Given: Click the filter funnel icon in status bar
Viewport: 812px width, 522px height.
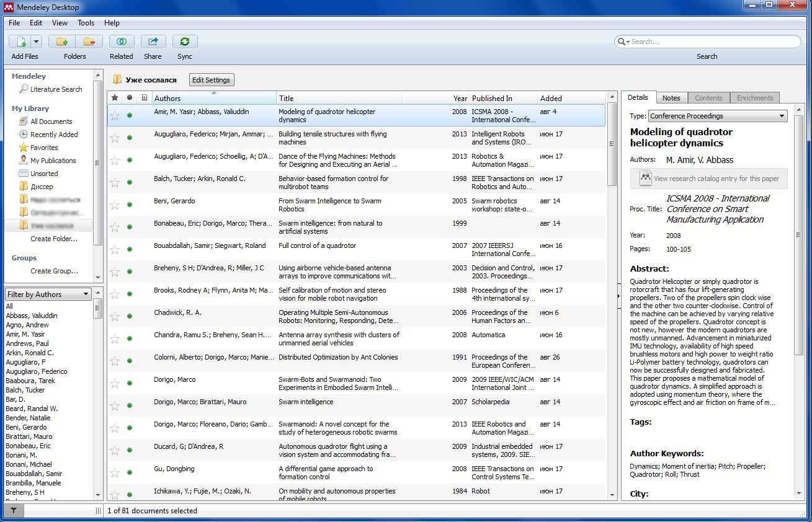Looking at the screenshot, I should [13, 511].
